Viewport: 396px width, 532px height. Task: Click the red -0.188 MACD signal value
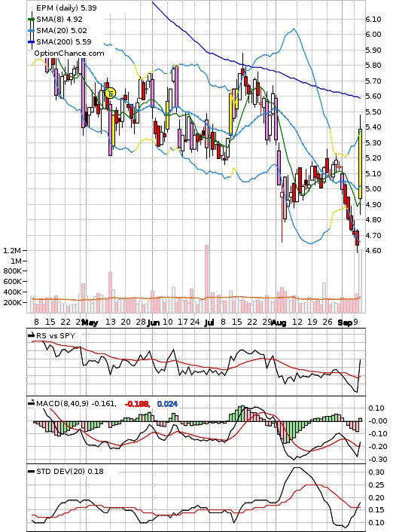tap(137, 404)
